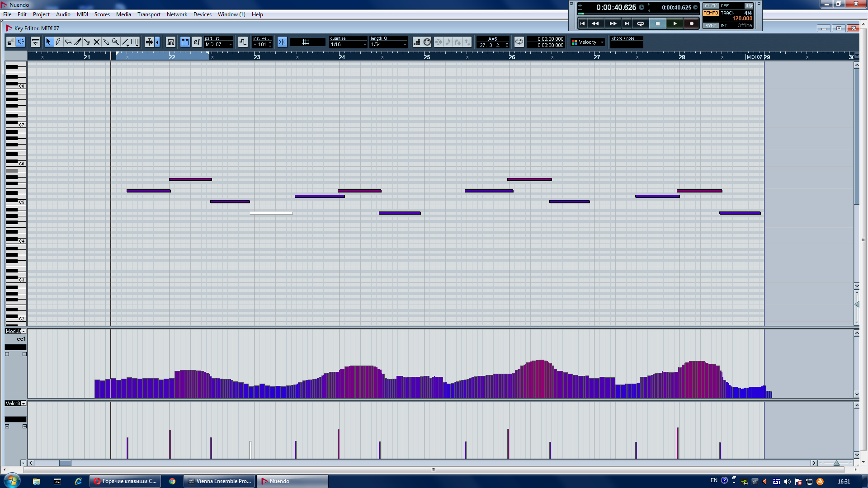Toggle the TEMPO track button
Image resolution: width=868 pixels, height=488 pixels.
[711, 13]
